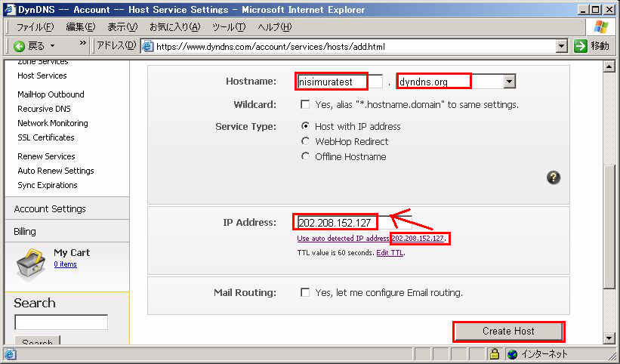620x364 pixels.
Task: Open the ヘルプ(H) menu
Action: [274, 27]
